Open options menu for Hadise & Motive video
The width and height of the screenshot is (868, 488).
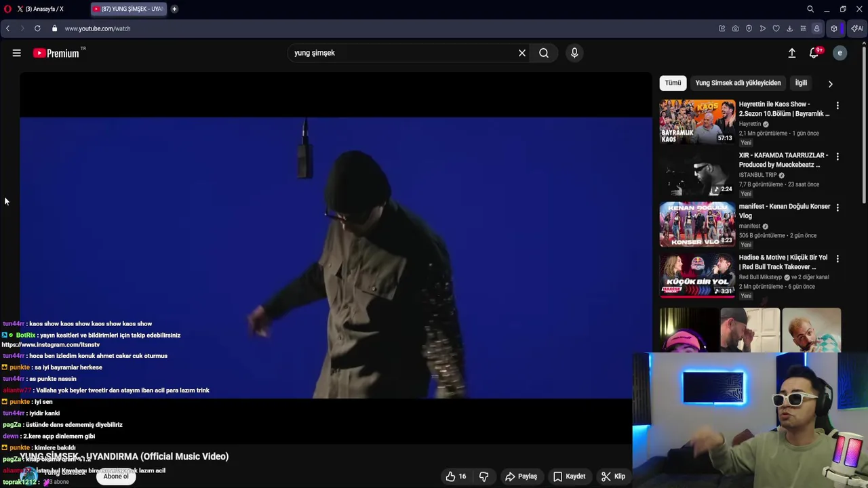click(x=837, y=259)
